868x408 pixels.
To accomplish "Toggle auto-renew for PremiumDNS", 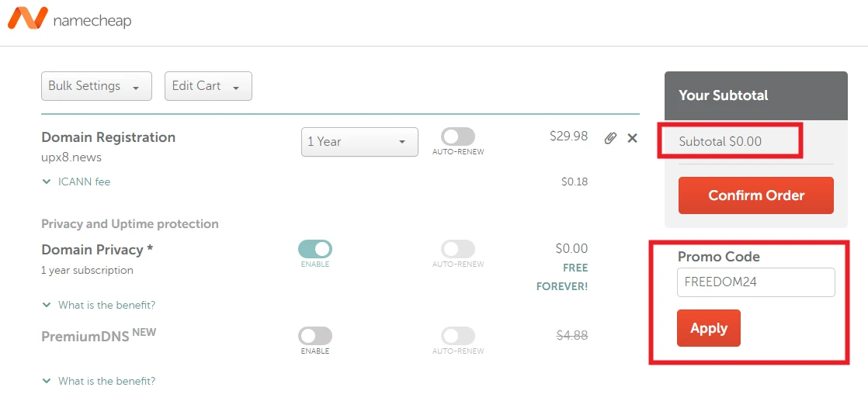I will pos(458,336).
